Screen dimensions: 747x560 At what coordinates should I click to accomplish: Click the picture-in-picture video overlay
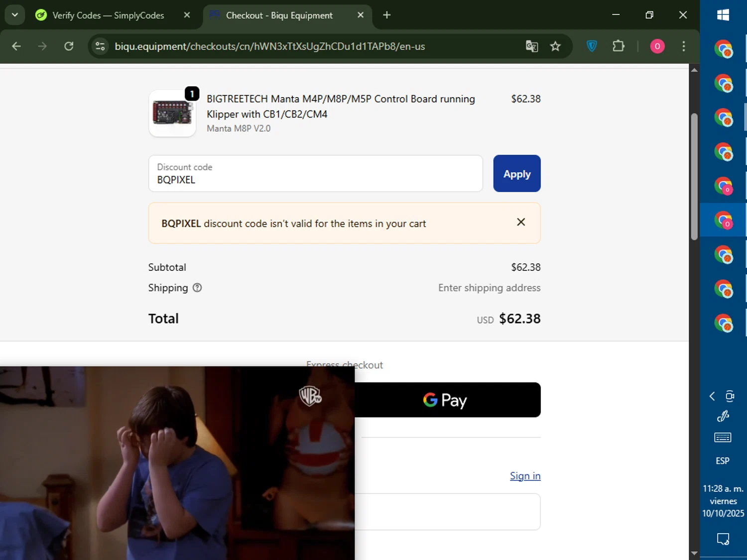point(177,463)
